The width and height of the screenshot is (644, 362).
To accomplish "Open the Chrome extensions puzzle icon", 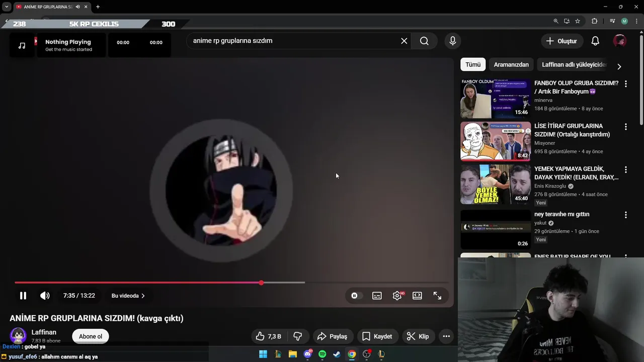I will click(595, 21).
